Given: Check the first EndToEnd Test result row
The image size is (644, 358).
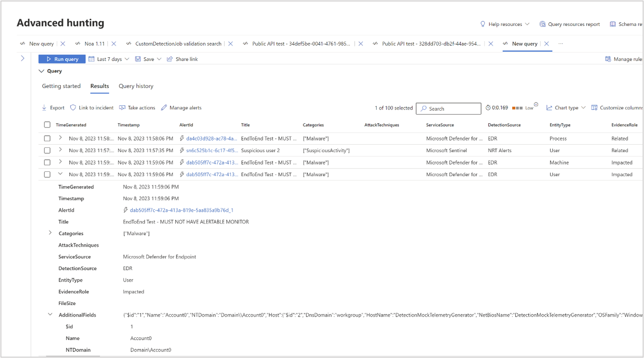Looking at the screenshot, I should (x=47, y=138).
